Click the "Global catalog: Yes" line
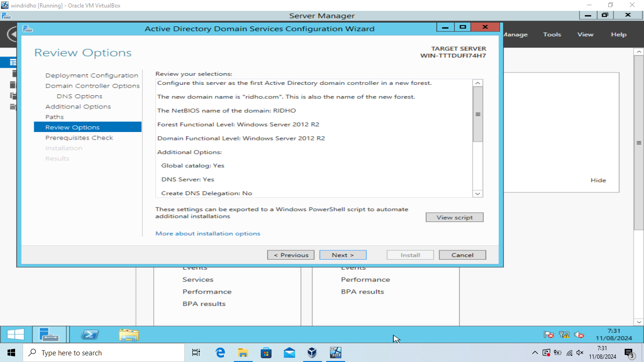The image size is (644, 362). (x=193, y=165)
